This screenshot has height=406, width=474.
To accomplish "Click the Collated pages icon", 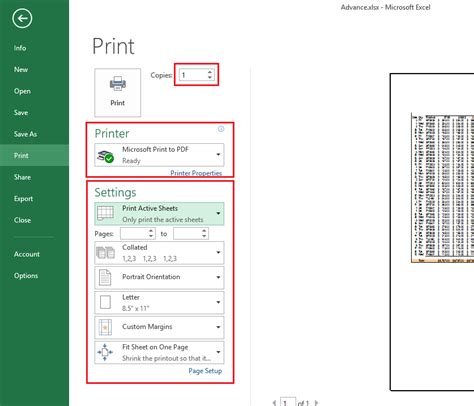I will (105, 253).
